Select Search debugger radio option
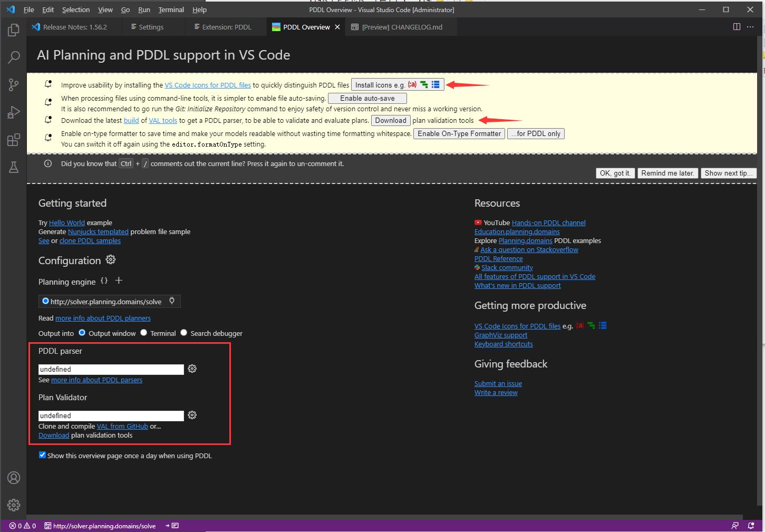The height and width of the screenshot is (532, 765). [x=183, y=333]
